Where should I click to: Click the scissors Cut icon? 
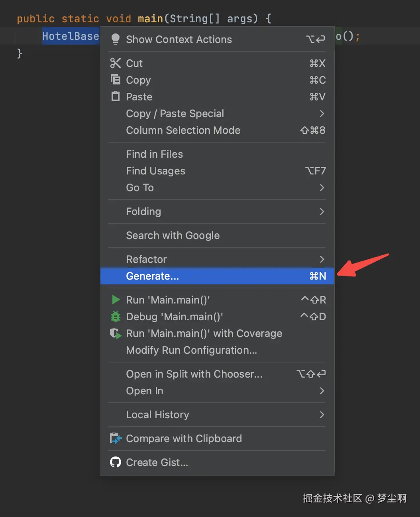tap(116, 63)
